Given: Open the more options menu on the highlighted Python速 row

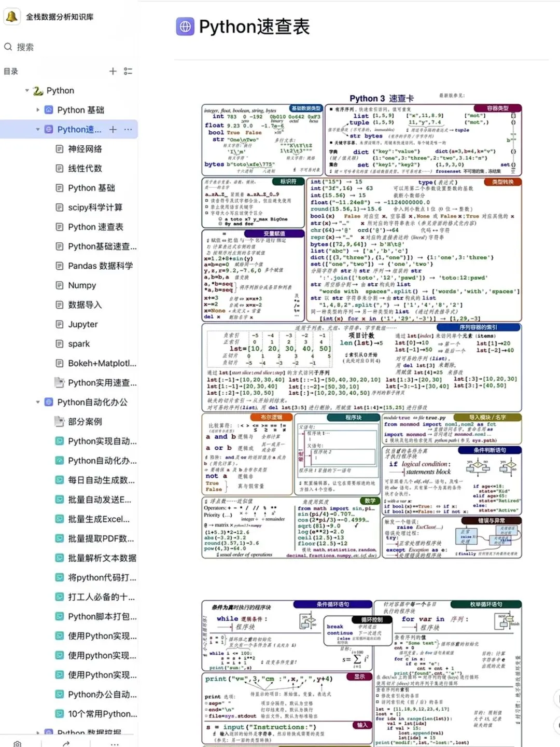Looking at the screenshot, I should pos(128,129).
